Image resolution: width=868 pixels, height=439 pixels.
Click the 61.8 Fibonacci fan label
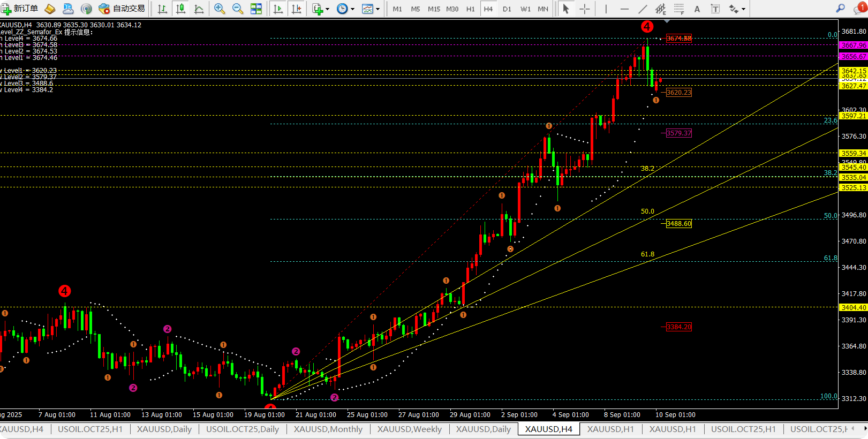pyautogui.click(x=647, y=254)
